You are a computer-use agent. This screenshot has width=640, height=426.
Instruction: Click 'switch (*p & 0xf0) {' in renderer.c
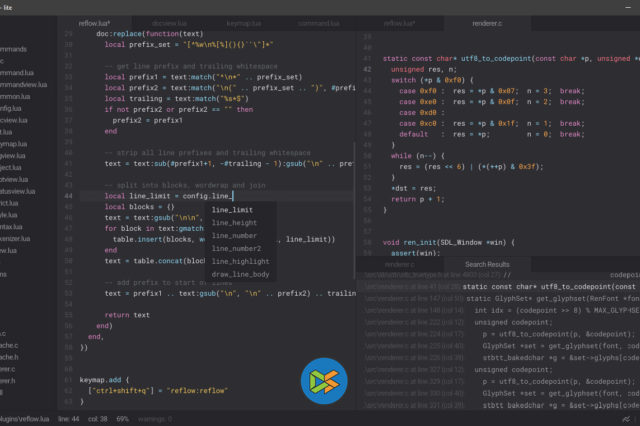point(433,80)
